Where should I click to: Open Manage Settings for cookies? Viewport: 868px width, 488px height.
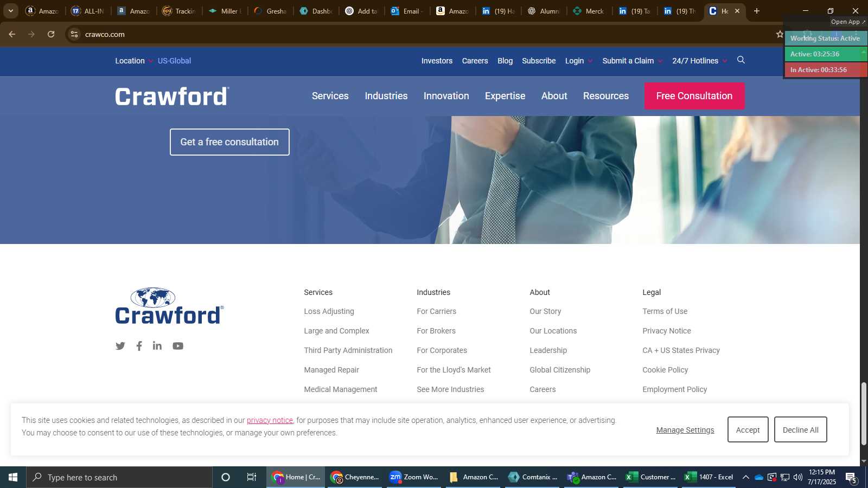tap(685, 430)
